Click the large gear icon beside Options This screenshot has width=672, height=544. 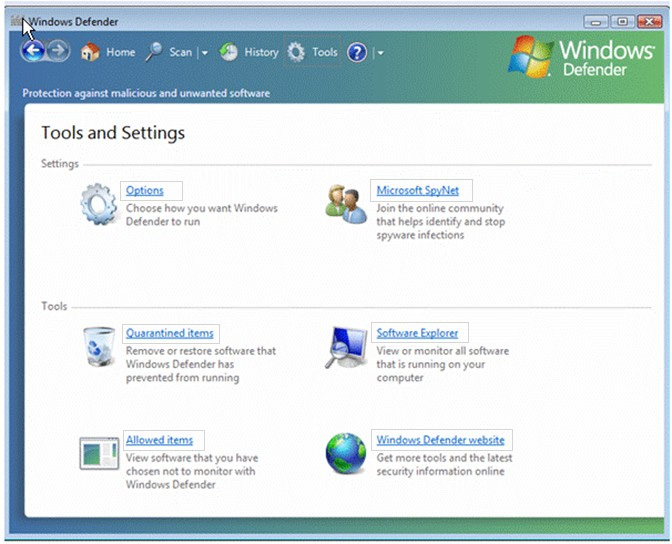[99, 204]
